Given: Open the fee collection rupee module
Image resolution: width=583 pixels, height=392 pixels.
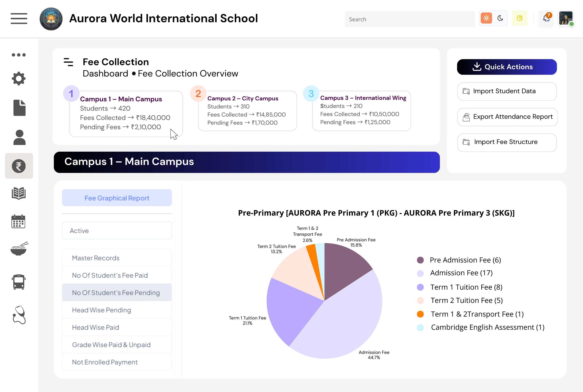Looking at the screenshot, I should coord(19,166).
